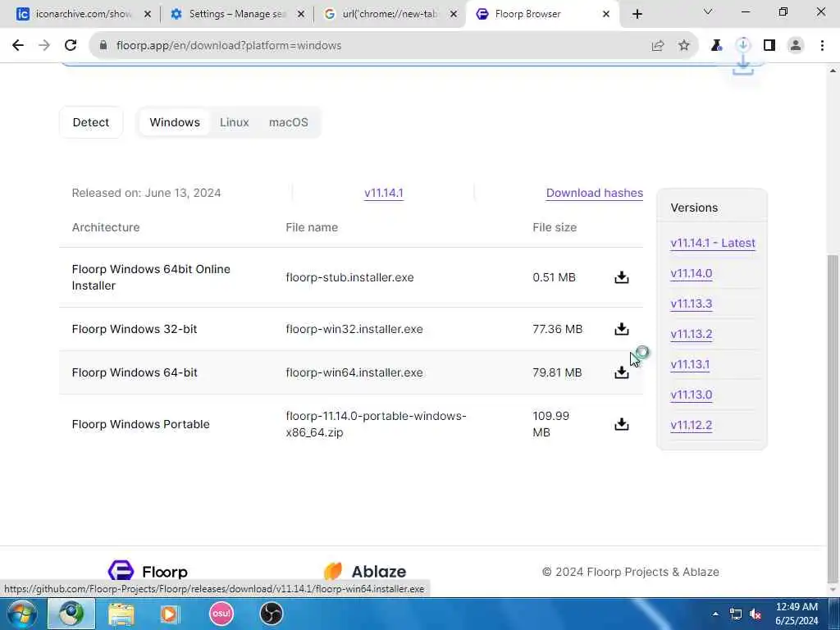Download the Floorp Windows 32-bit installer
The image size is (840, 630).
tap(622, 328)
